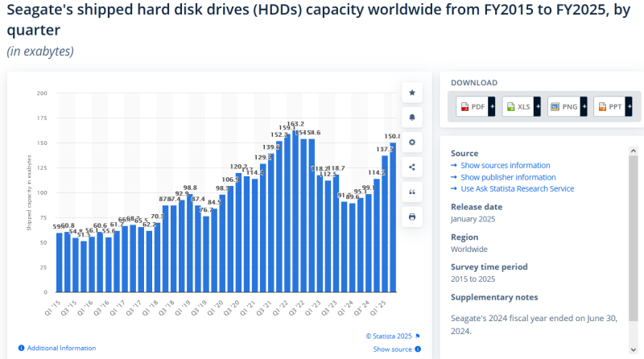Click the last bar labeled 150.8
Image resolution: width=644 pixels, height=359 pixels.
[x=393, y=217]
